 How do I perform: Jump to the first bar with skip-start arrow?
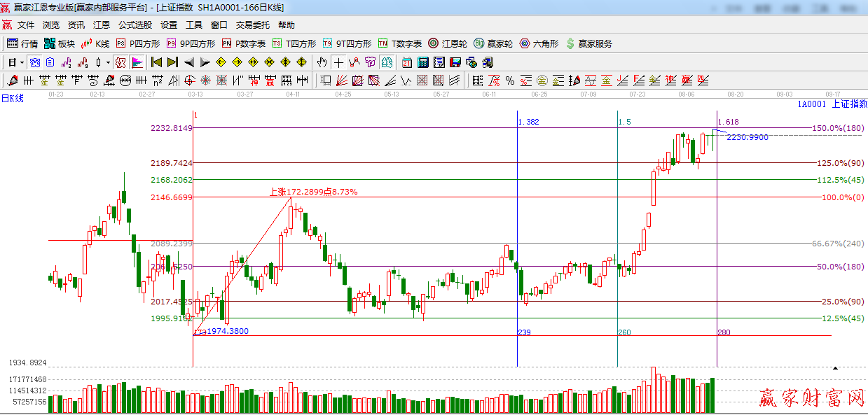click(156, 62)
